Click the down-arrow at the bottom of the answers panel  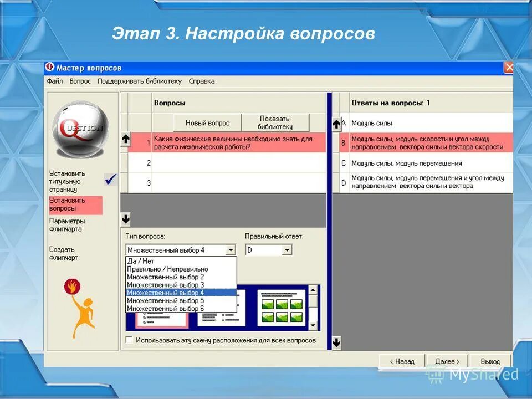coord(336,342)
